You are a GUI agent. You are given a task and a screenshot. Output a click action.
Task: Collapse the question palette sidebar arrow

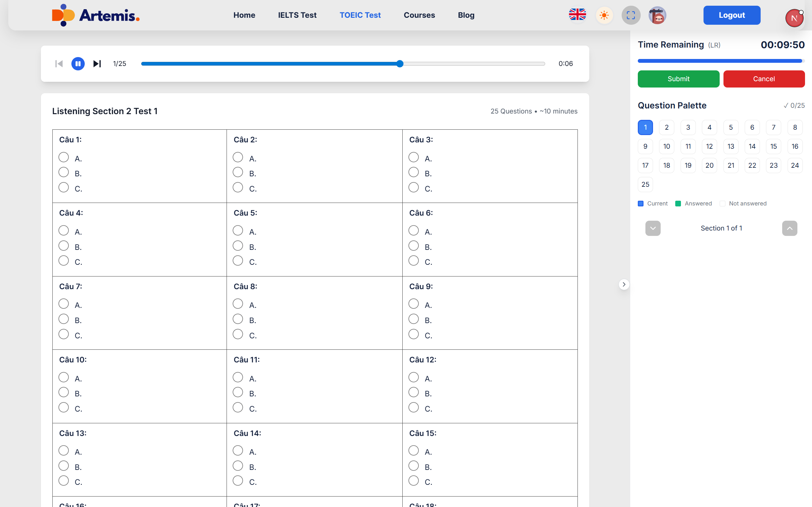point(624,284)
